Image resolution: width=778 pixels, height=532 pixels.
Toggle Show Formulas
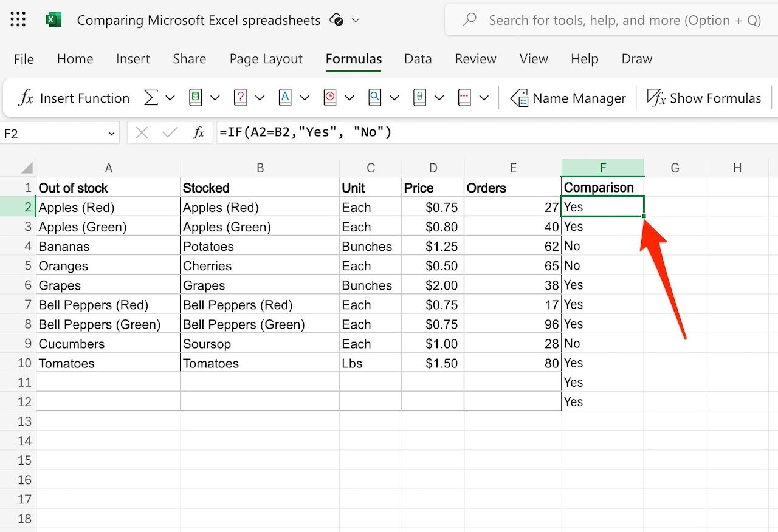[704, 98]
